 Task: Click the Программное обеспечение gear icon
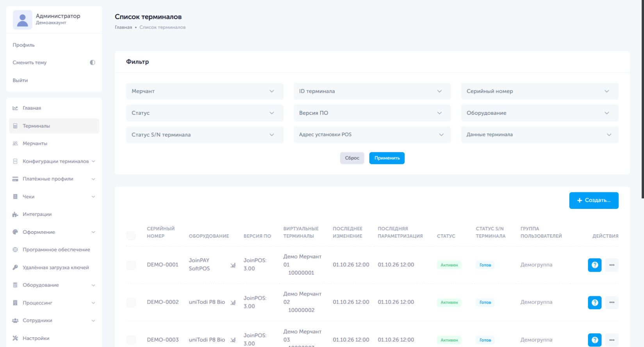(15, 250)
